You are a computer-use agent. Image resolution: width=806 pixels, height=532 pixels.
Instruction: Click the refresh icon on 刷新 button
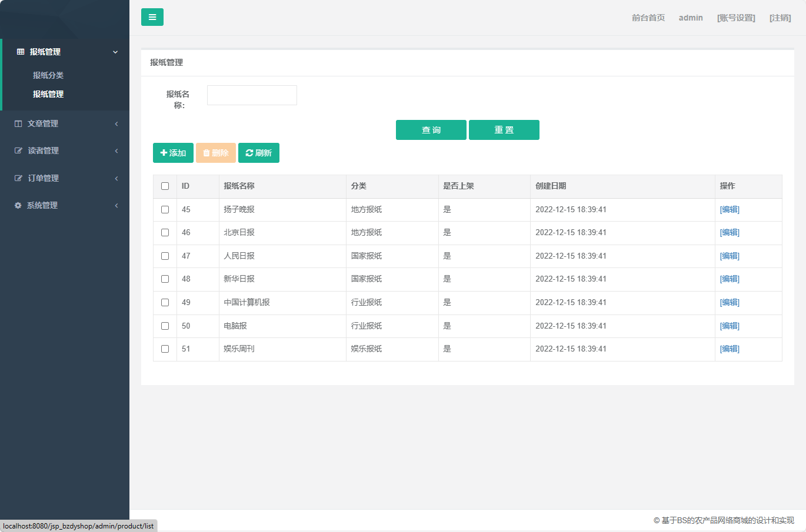(x=249, y=152)
